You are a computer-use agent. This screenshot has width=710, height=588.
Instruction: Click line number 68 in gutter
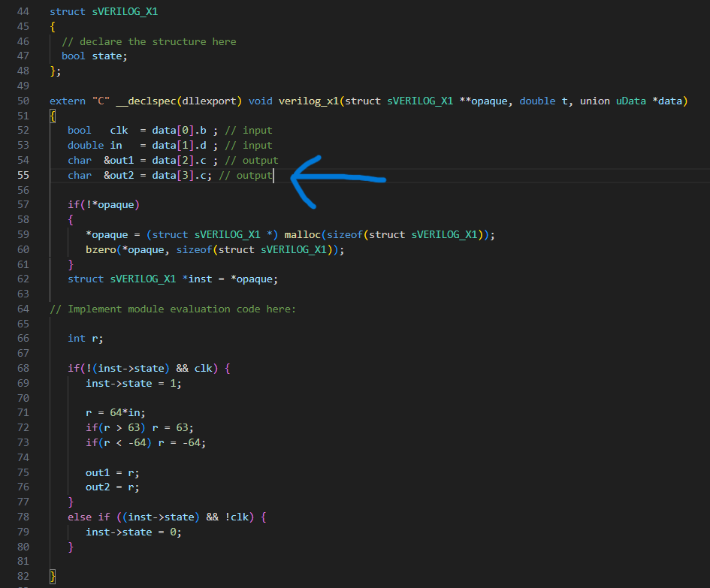23,368
